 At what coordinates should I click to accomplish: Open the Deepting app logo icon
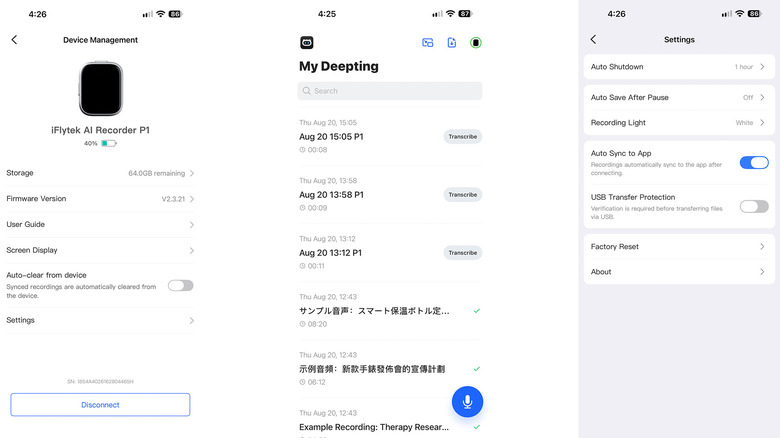306,43
